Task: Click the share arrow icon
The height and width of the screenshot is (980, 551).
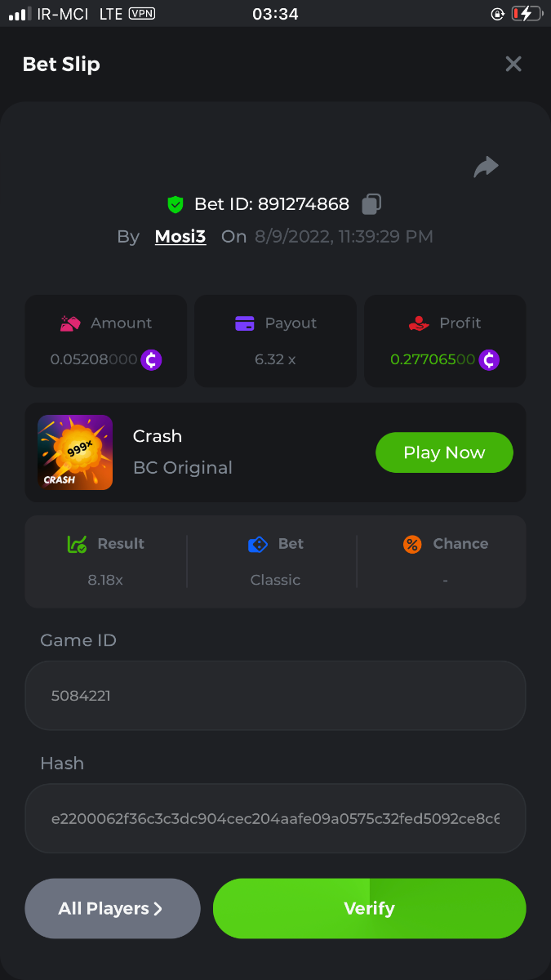Action: coord(486,167)
